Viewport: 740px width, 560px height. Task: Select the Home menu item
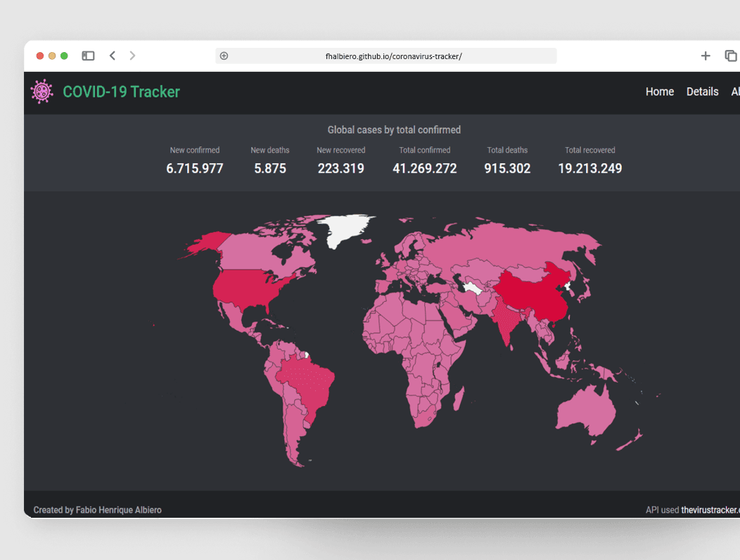(659, 91)
